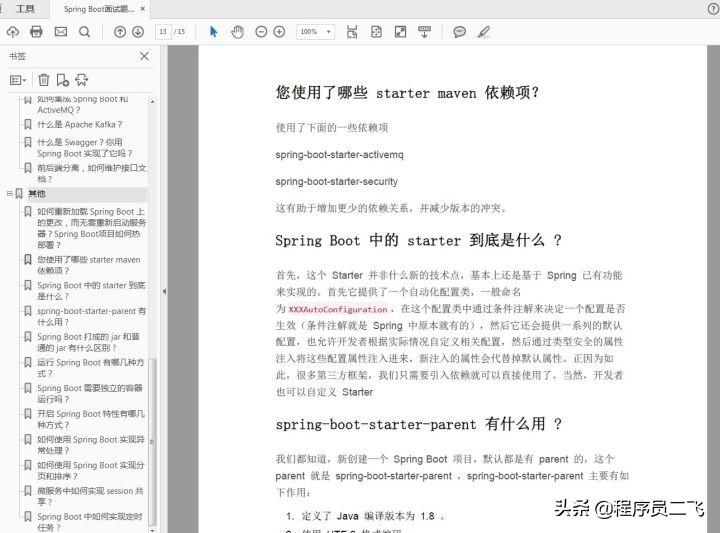Open bookmark 前后端分离，如何维护接口文档
The width and height of the screenshot is (720, 533).
pyautogui.click(x=91, y=173)
